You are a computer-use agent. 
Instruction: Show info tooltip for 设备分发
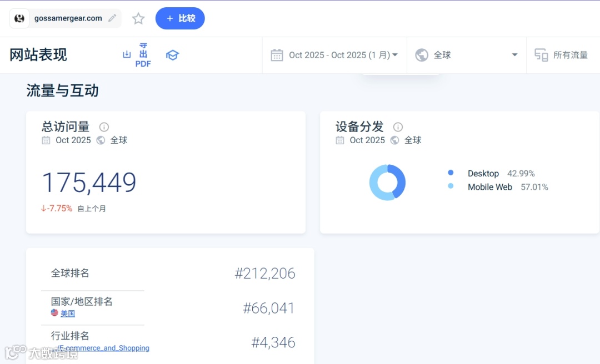398,127
